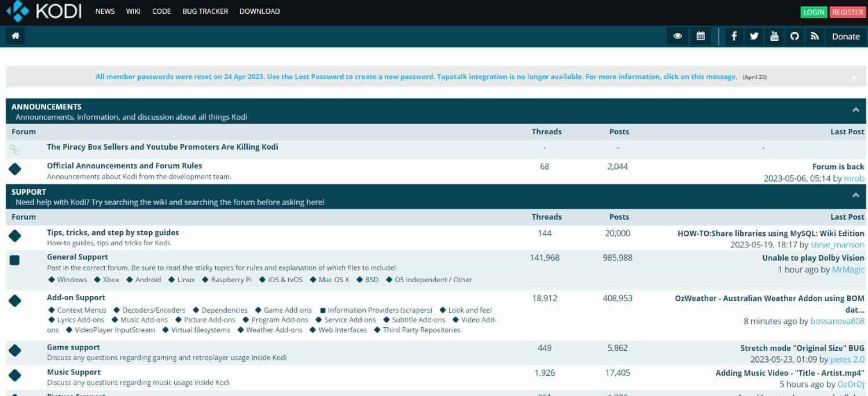Click status icon beside Official Announcements forum
This screenshot has width=868, height=396.
coord(15,169)
